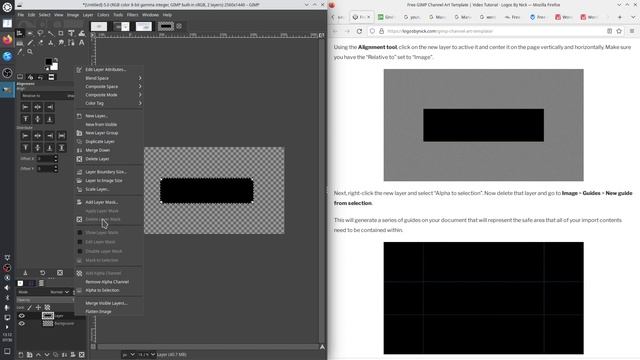Viewport: 640px width, 360px height.
Task: Select the Alignment tool in GIMP toolbox
Action: (20, 33)
